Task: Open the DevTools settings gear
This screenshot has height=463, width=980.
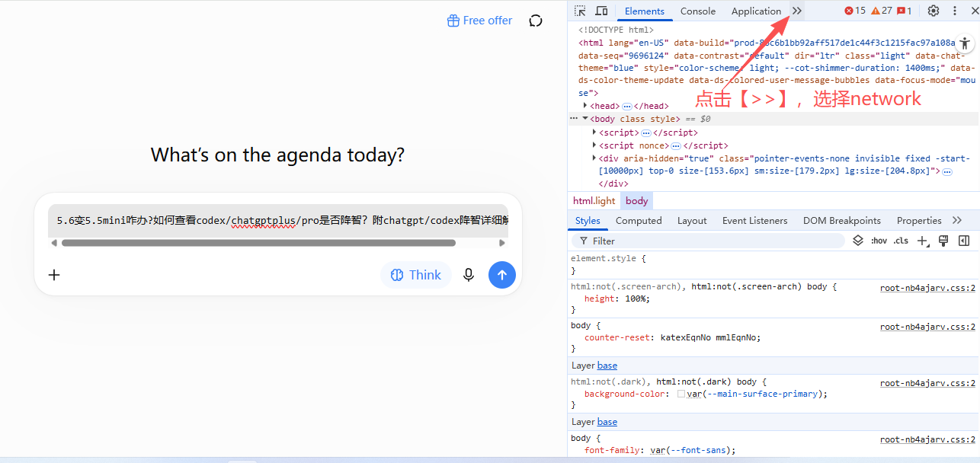Action: pos(934,11)
